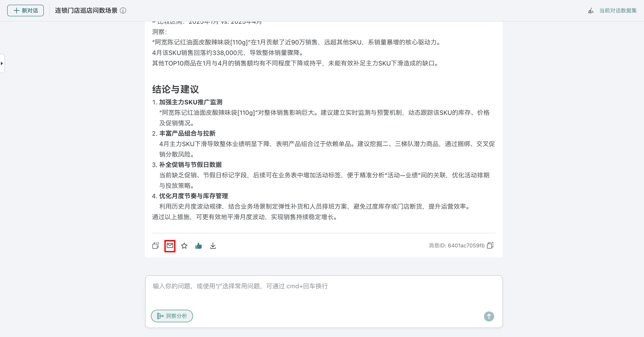Click the info icon beside scene title
The height and width of the screenshot is (337, 644).
tap(123, 11)
